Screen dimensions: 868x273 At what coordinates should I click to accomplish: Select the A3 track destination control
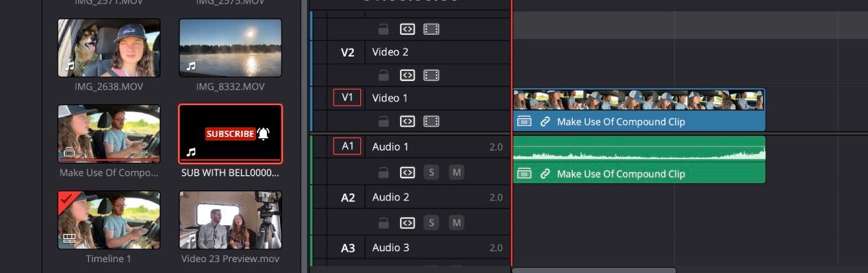point(348,248)
